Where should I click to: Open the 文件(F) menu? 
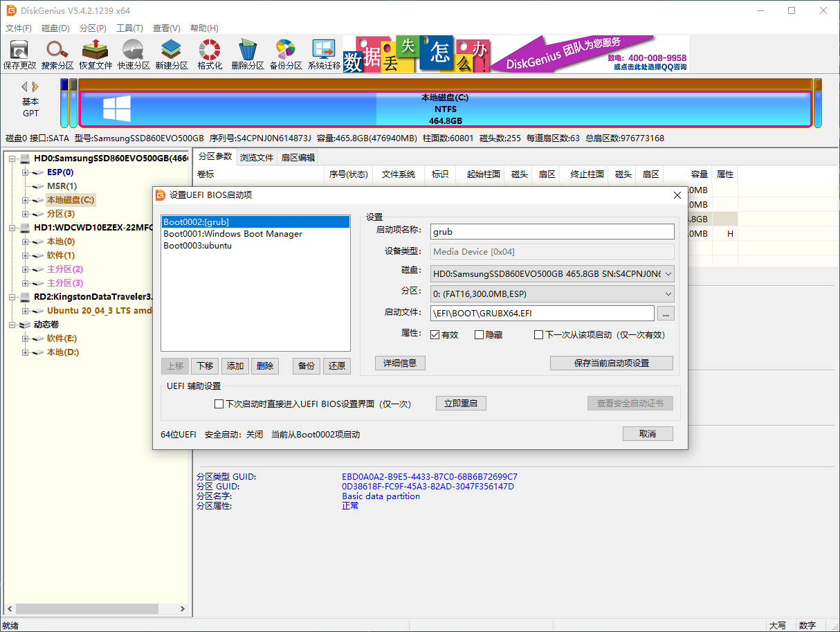[x=19, y=28]
